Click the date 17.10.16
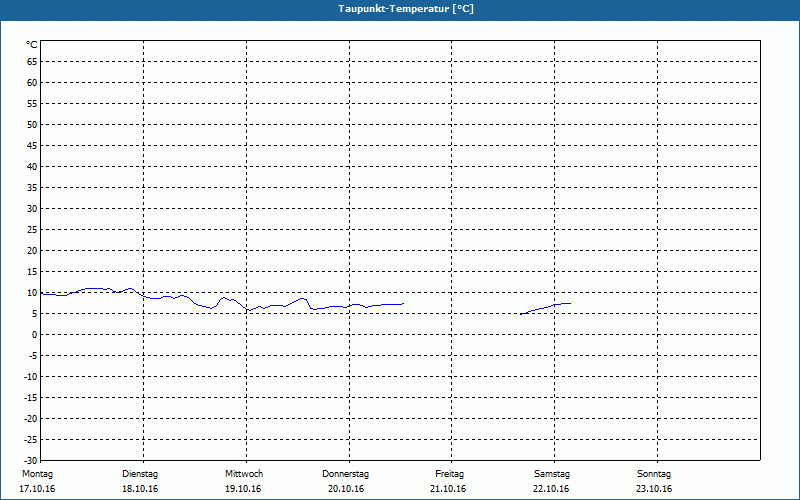This screenshot has height=500, width=800. (x=37, y=489)
